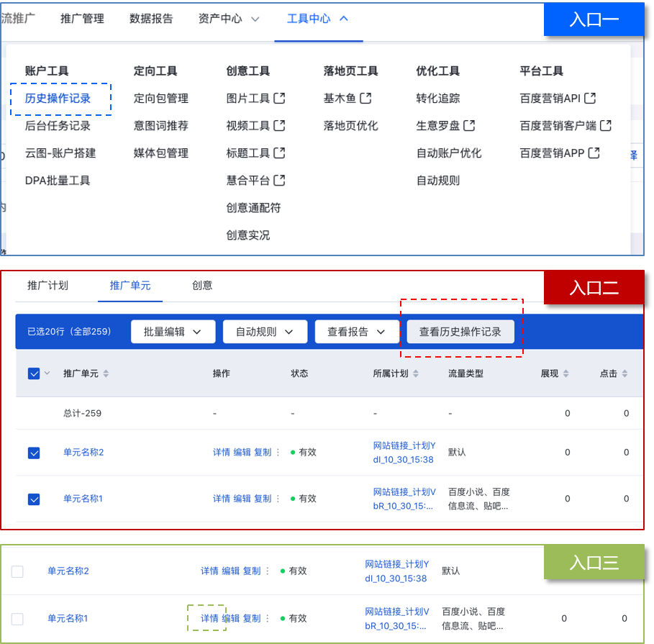Screen dimensions: 654x644
Task: Open 生意罗盘 using its external link icon
Action: coord(470,124)
